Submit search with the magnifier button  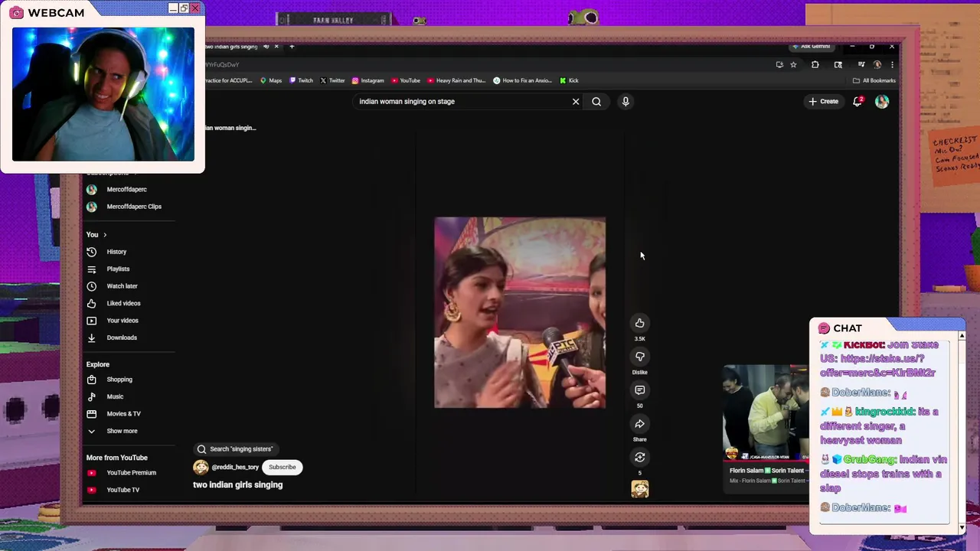[596, 101]
